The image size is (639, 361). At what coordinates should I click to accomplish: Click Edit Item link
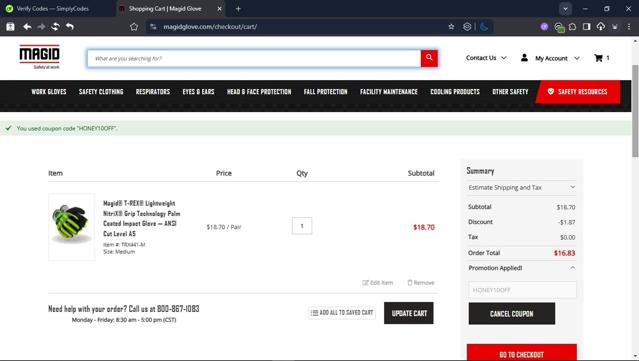378,282
